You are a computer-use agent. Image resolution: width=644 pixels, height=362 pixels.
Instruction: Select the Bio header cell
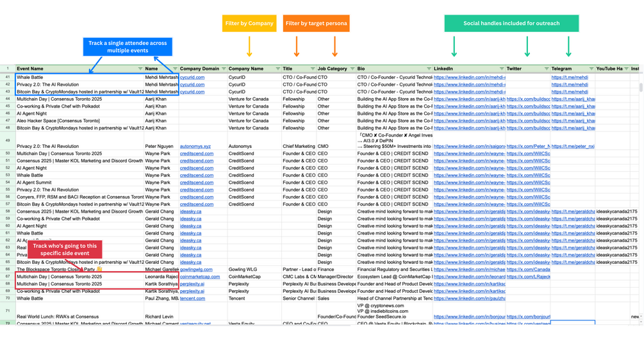pos(394,69)
